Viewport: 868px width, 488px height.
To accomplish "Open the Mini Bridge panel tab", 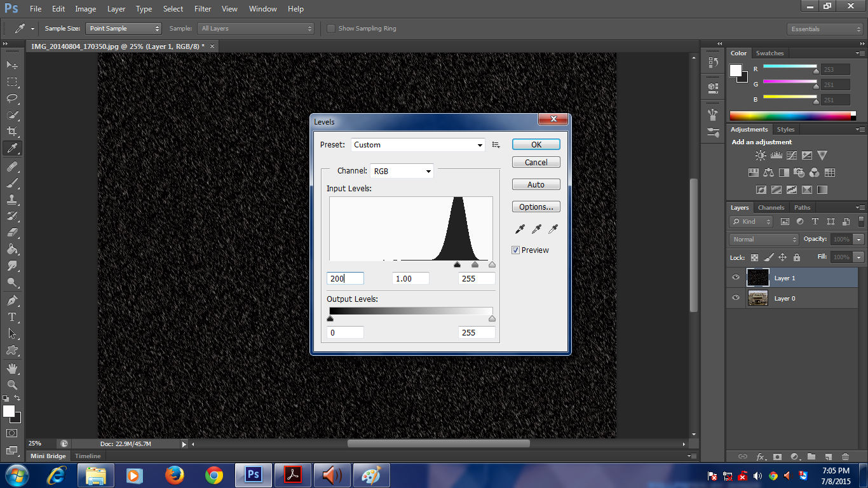I will [x=48, y=456].
